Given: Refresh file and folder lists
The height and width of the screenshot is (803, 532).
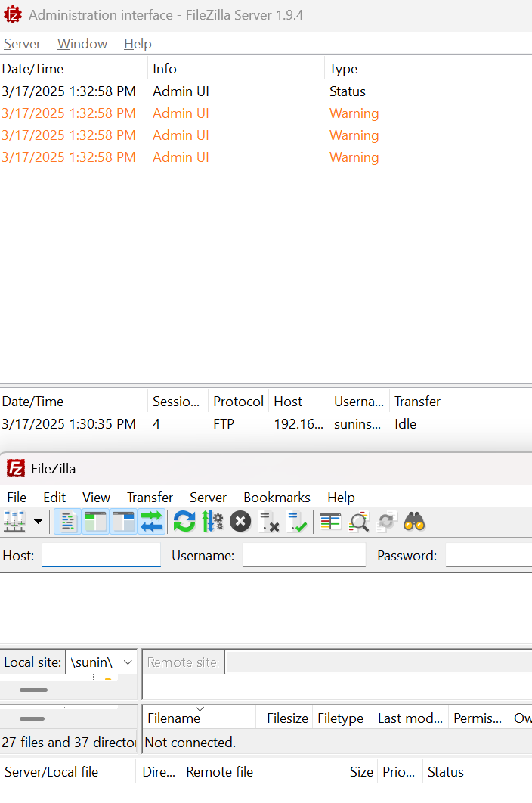Looking at the screenshot, I should tap(184, 522).
